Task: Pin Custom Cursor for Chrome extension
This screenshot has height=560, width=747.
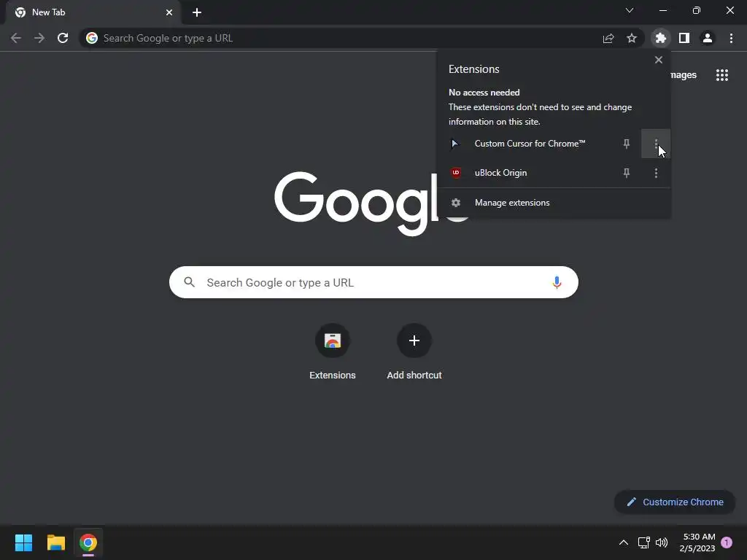Action: 627,144
